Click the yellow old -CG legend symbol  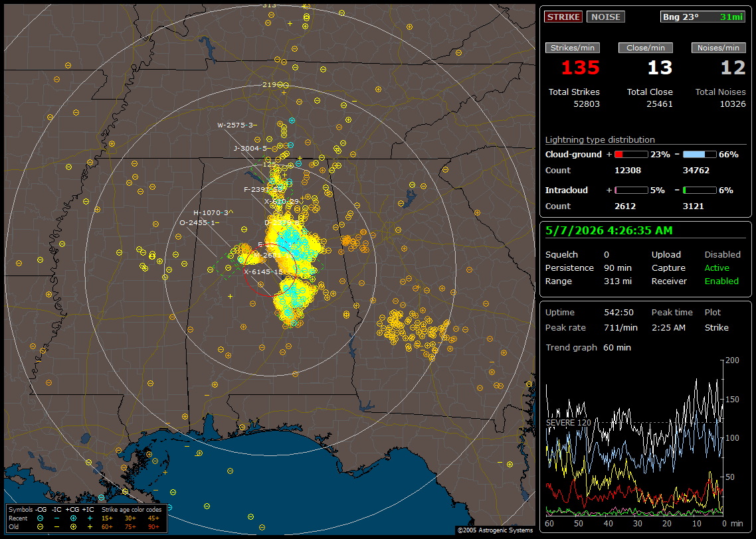click(40, 527)
